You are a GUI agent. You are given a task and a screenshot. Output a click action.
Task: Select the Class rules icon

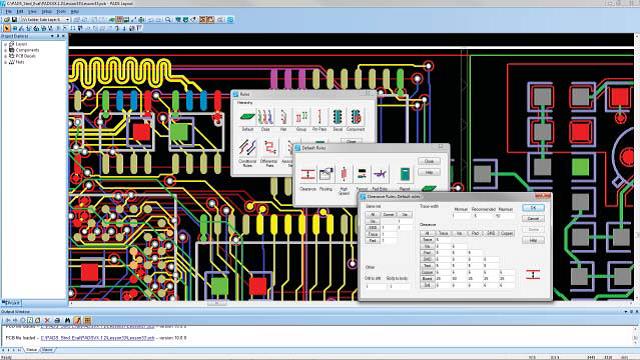[265, 117]
